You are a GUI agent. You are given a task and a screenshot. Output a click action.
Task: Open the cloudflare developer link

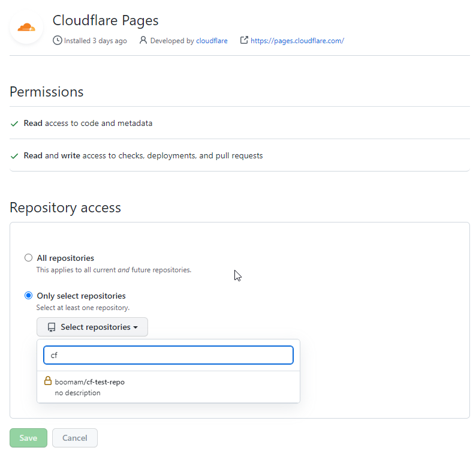pos(212,41)
